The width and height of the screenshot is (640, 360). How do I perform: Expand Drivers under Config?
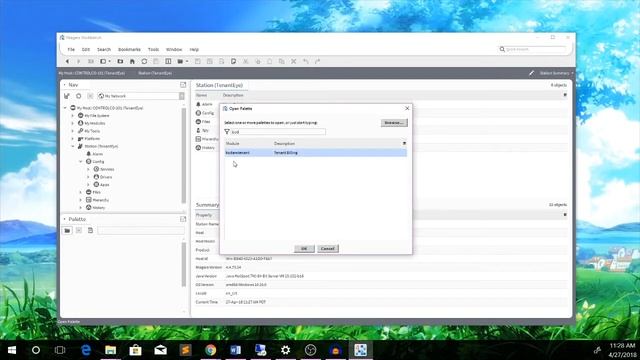tap(89, 177)
